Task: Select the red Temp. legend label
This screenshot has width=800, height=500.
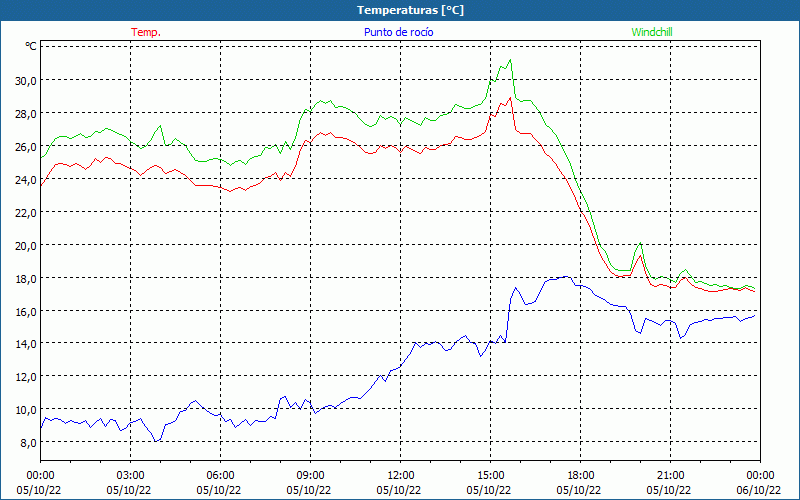Action: coord(146,32)
